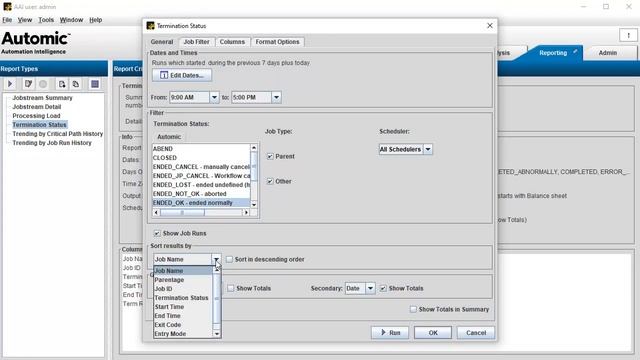Click the new report page icon in toolbar
The image size is (640, 360).
click(62, 84)
